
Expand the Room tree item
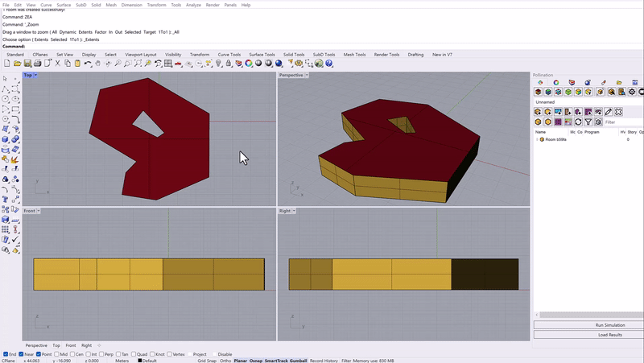coord(537,139)
